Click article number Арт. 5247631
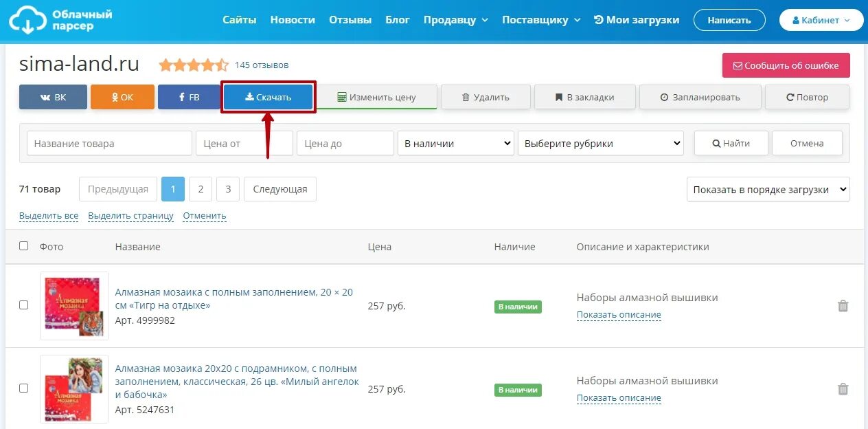 (x=145, y=410)
